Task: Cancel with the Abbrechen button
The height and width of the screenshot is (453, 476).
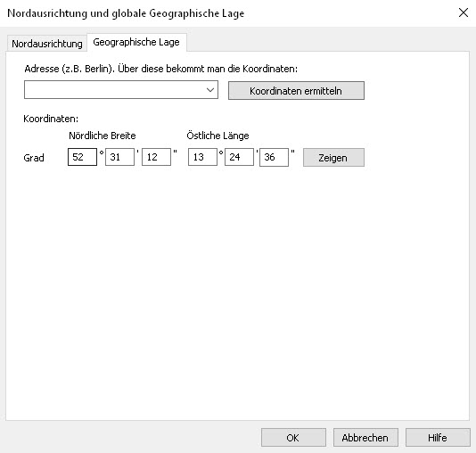Action: tap(365, 438)
